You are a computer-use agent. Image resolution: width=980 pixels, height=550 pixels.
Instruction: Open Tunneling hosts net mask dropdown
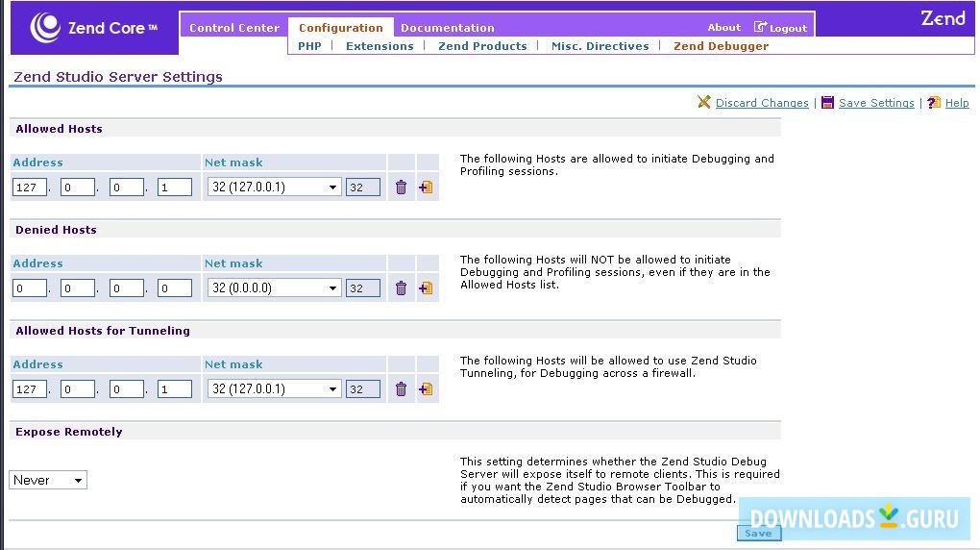coord(275,389)
